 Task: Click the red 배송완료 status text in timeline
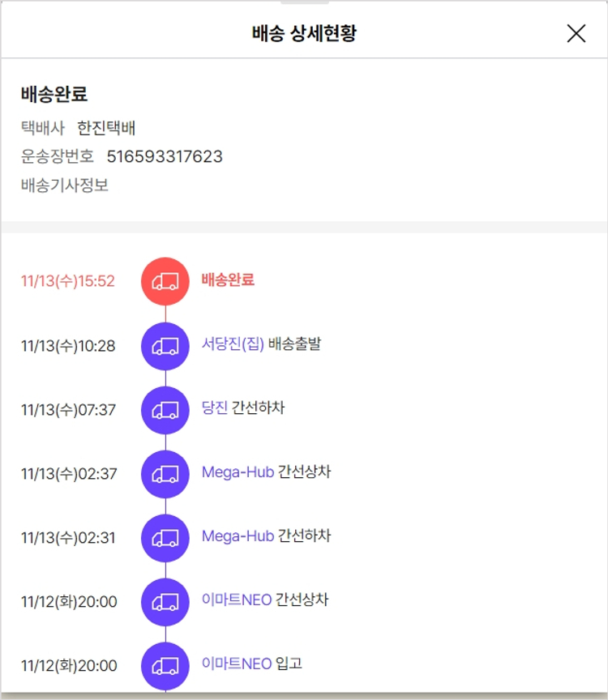[228, 280]
